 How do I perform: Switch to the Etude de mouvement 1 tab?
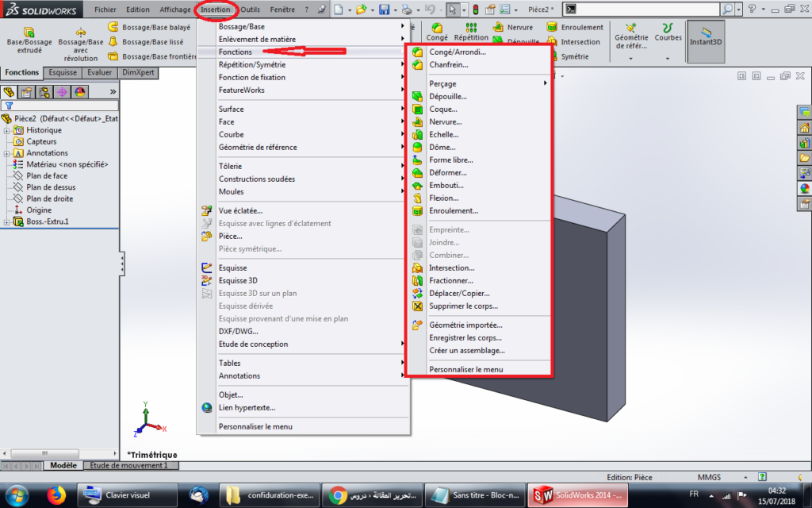(x=128, y=466)
